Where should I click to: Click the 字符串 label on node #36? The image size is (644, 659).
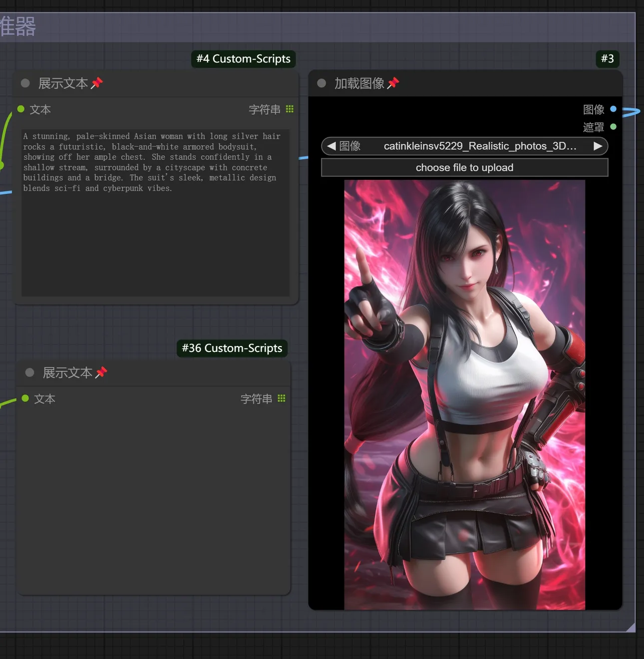pyautogui.click(x=257, y=399)
